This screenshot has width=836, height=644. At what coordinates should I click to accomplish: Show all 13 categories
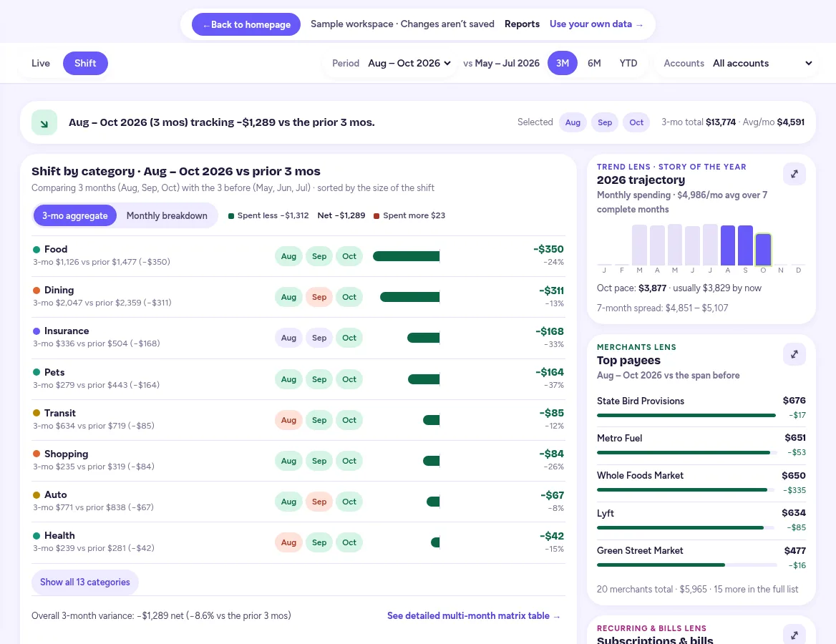point(84,582)
